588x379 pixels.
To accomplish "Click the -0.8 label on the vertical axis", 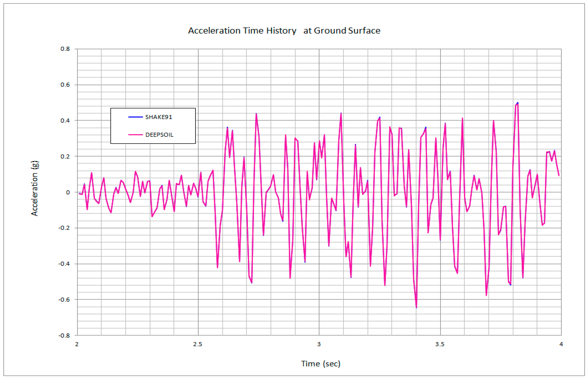I will [64, 336].
